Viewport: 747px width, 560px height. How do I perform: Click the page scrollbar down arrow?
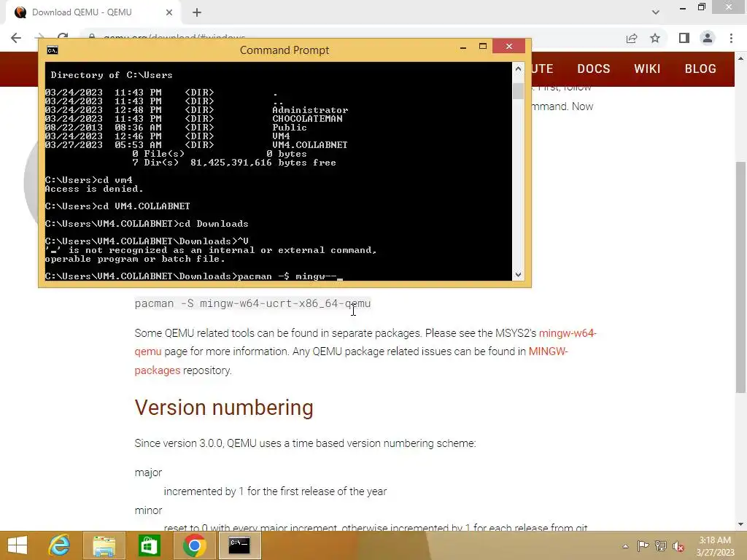point(740,524)
